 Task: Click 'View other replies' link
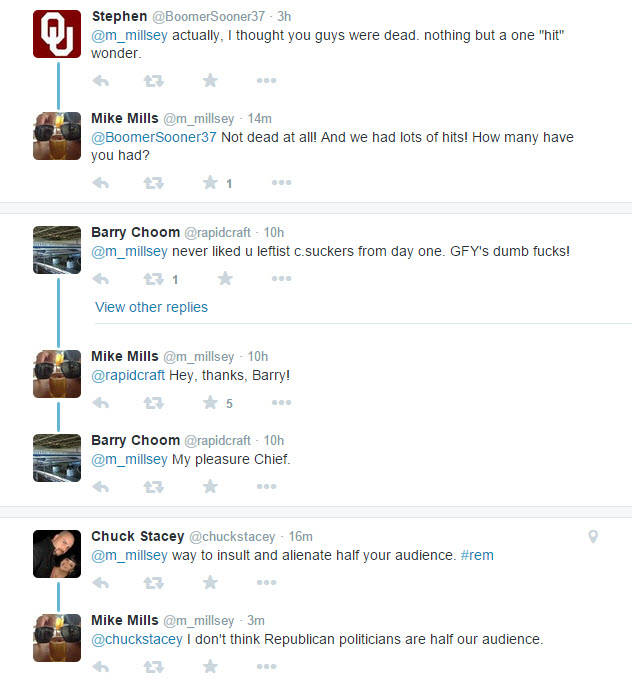(151, 307)
